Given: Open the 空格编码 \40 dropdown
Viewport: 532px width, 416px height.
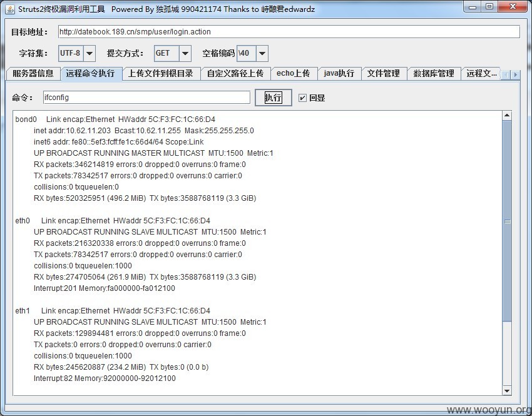Looking at the screenshot, I should tap(262, 53).
